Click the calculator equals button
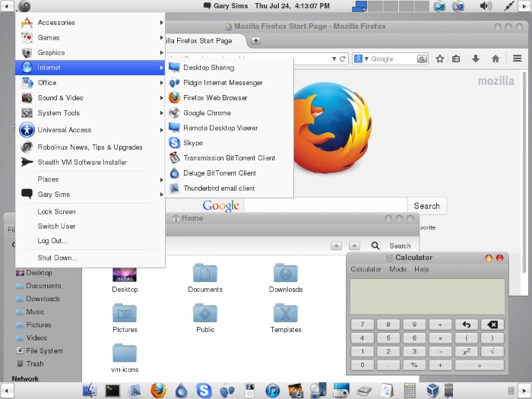The image size is (532, 399). tap(480, 366)
